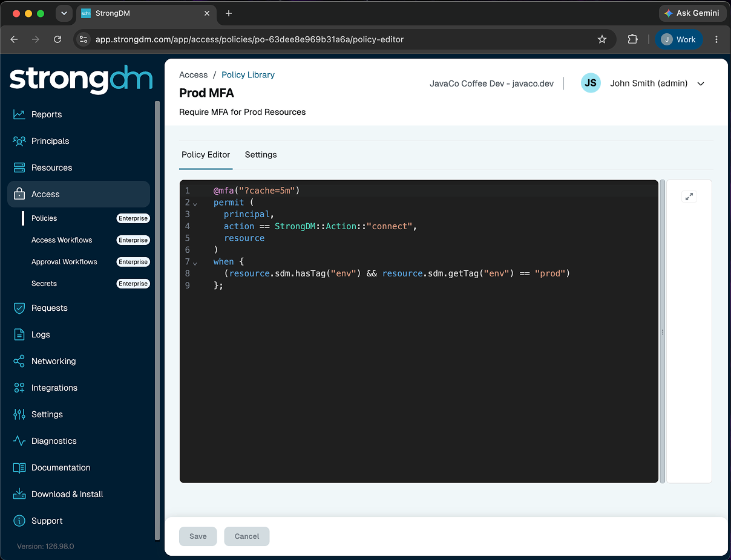The width and height of the screenshot is (731, 560).
Task: Click the Resources server icon
Action: coord(19,168)
